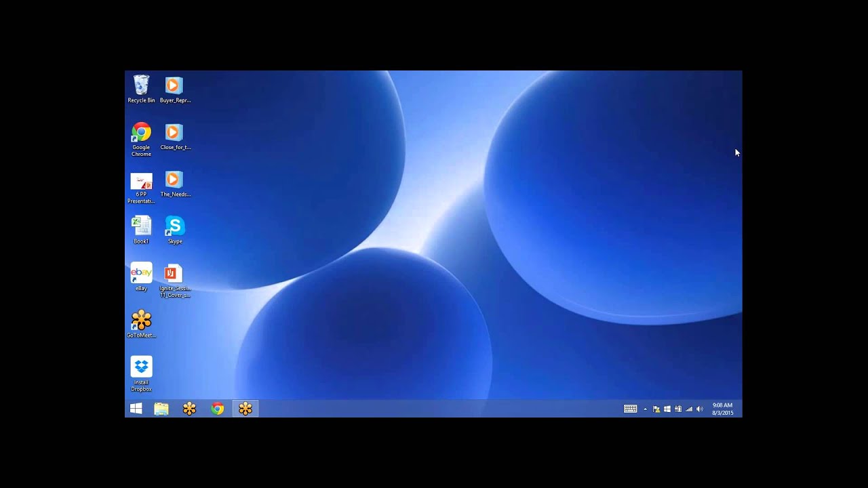Select the Book1 Excel file icon
This screenshot has width=868, height=488.
(x=141, y=230)
